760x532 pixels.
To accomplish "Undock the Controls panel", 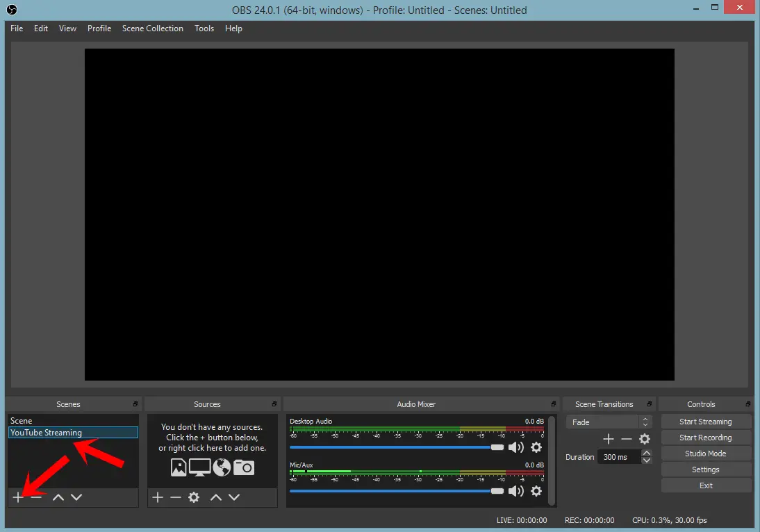I will click(748, 404).
